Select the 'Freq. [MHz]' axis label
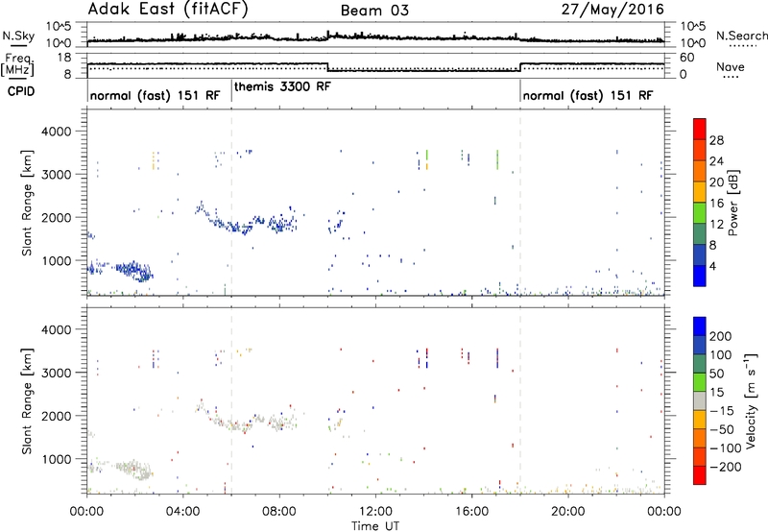The image size is (768, 532). coord(17,65)
